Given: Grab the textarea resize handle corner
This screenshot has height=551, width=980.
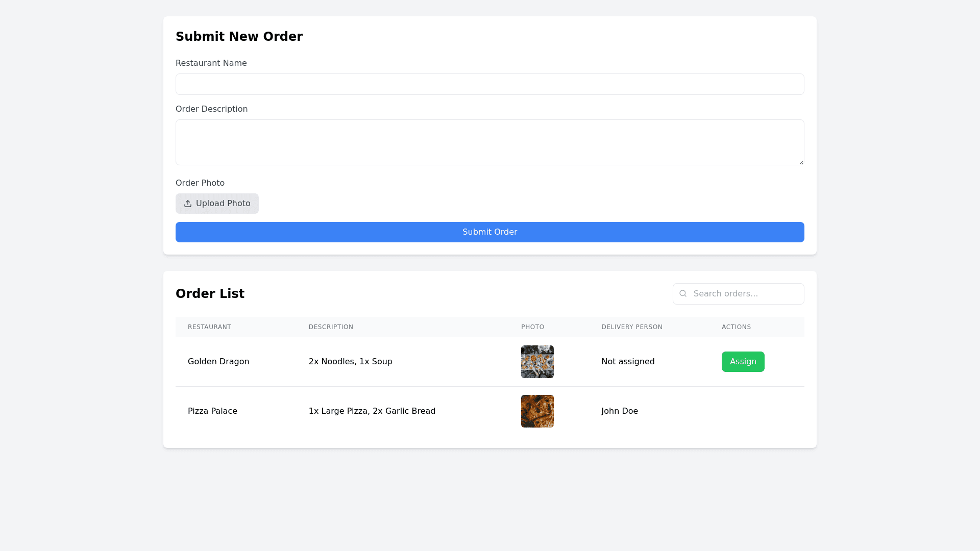Looking at the screenshot, I should 801,162.
